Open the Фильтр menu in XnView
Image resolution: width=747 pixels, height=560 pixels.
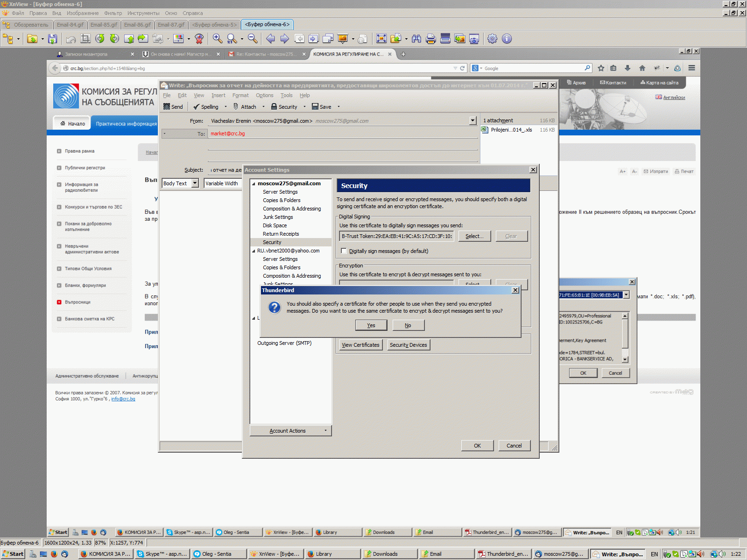(x=113, y=13)
